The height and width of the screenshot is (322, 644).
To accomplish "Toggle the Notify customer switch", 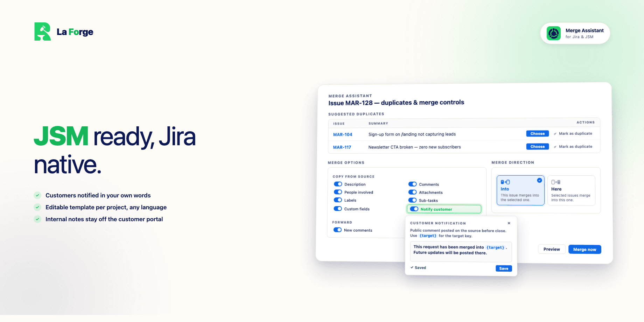I will point(414,209).
